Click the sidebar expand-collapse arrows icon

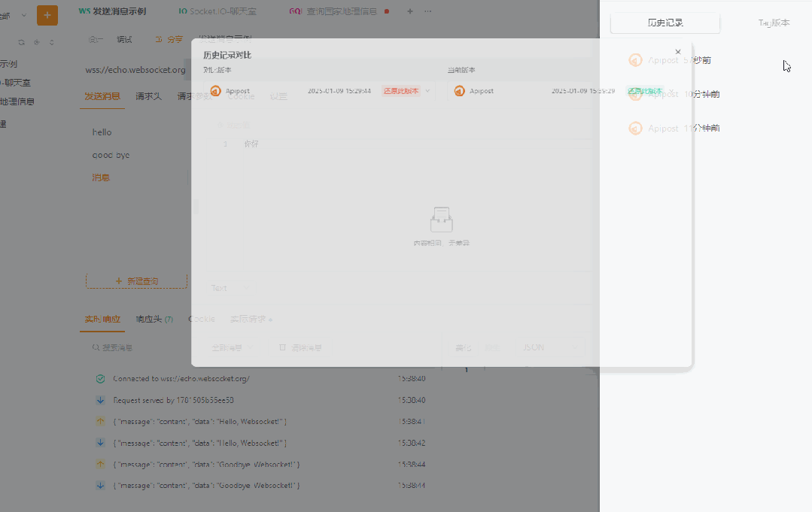(x=52, y=42)
